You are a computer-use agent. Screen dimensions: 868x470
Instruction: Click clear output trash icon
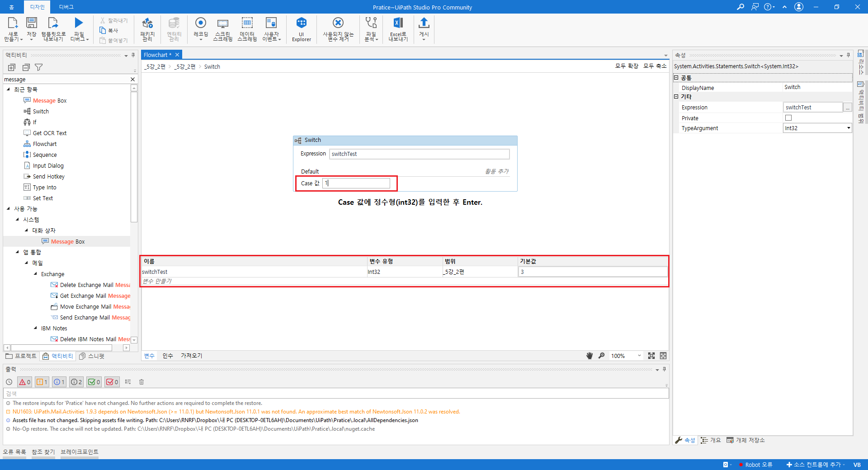[x=142, y=382]
